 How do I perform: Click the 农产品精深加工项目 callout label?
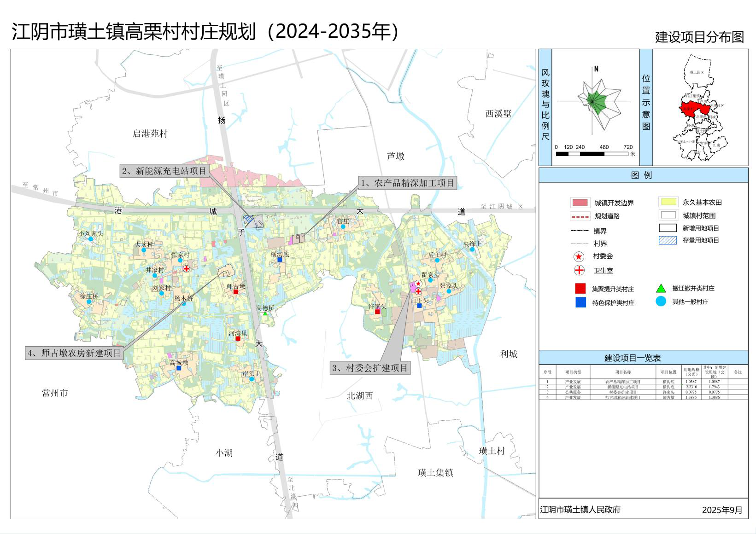[407, 183]
